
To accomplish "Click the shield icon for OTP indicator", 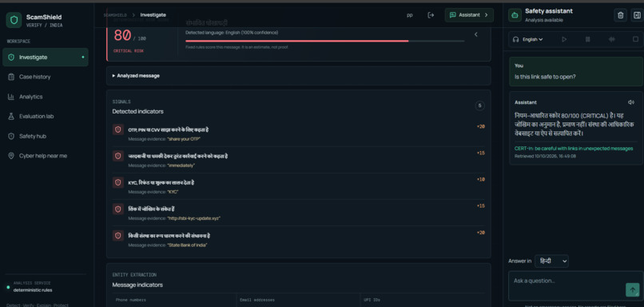I will tap(118, 130).
